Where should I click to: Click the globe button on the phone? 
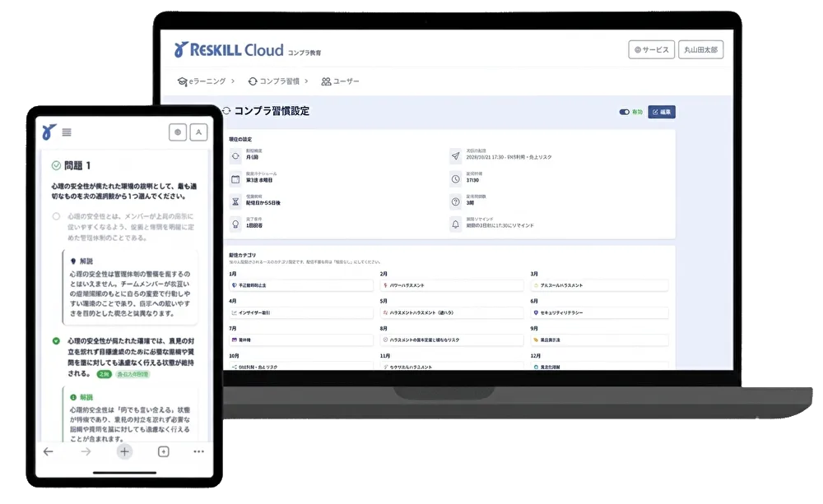tap(178, 132)
